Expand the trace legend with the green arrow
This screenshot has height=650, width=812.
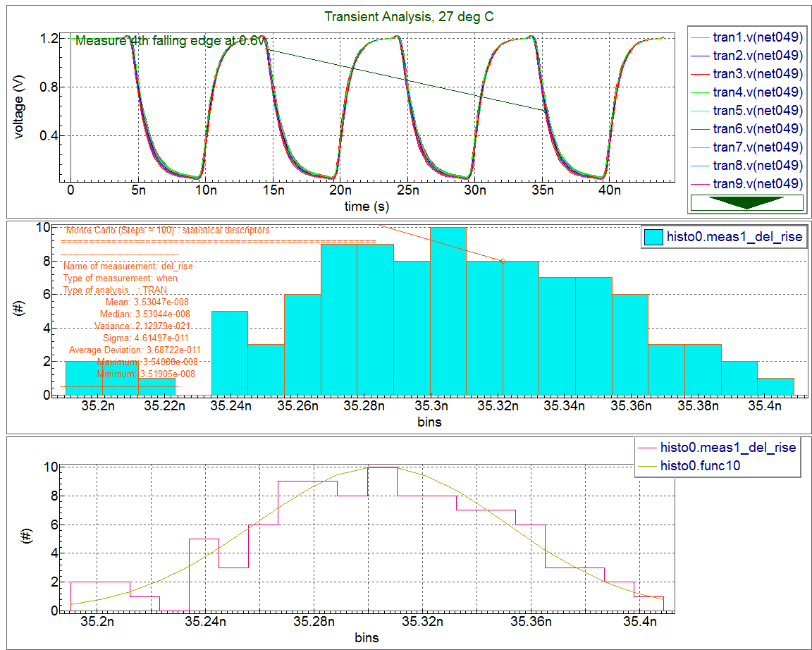pyautogui.click(x=746, y=202)
